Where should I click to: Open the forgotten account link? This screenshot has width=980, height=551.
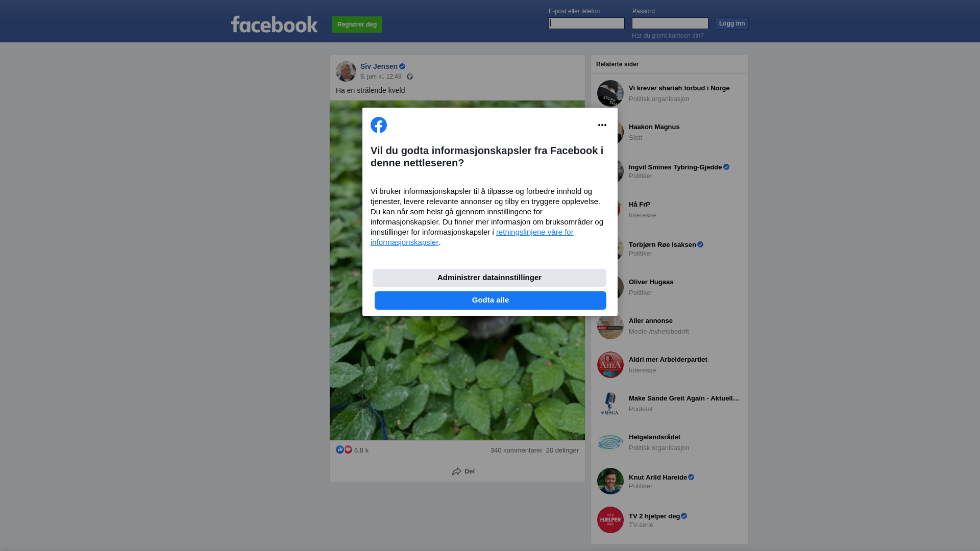[668, 36]
